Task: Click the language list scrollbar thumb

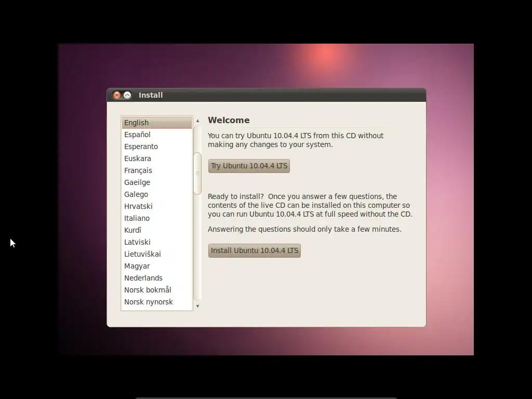Action: (197, 174)
